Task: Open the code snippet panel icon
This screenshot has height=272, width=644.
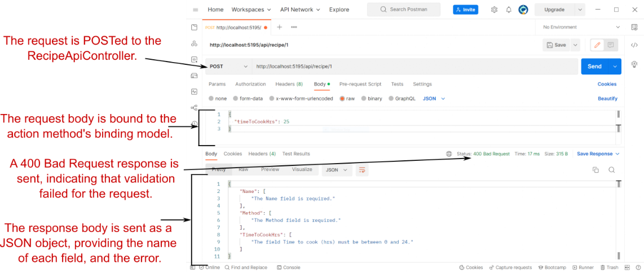Action: (x=634, y=45)
